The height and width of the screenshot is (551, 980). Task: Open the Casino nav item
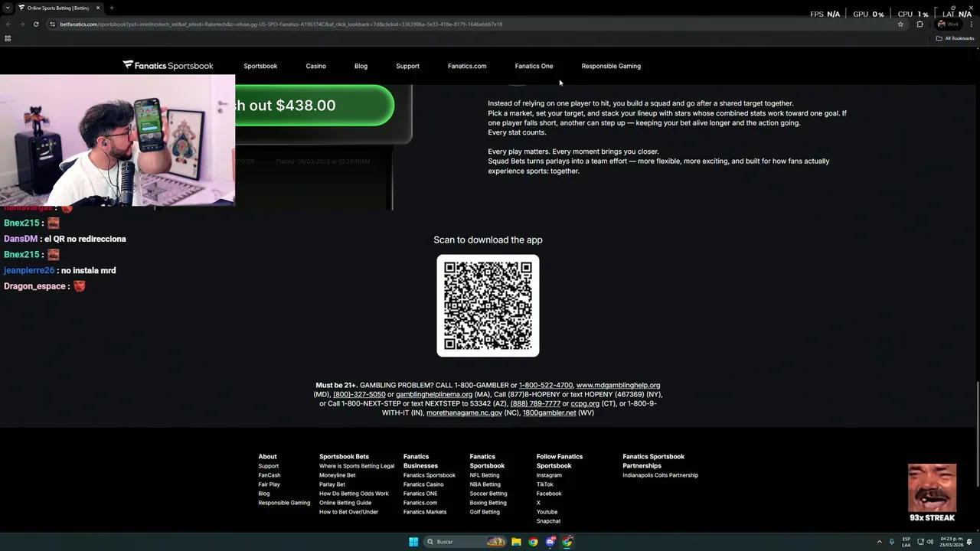316,66
